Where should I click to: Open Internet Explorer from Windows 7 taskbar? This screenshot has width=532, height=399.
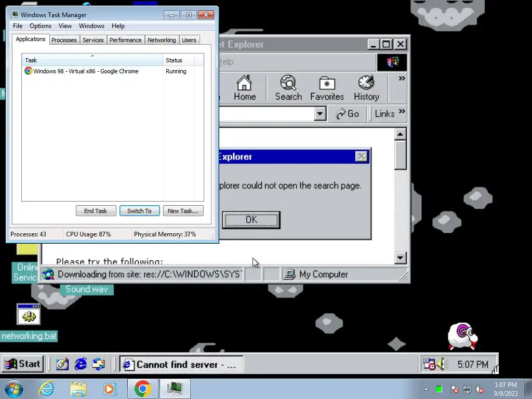[x=46, y=389]
